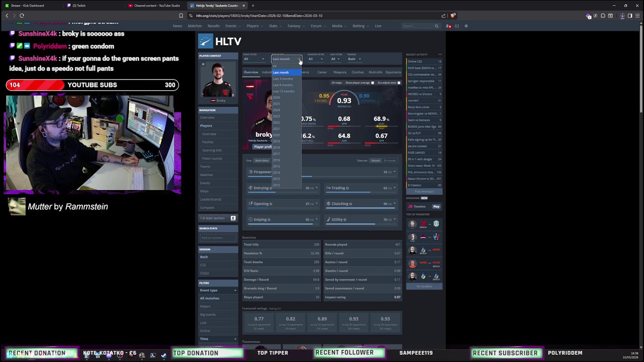This screenshot has width=644, height=362.
Task: Set stats per Round
Action: tap(375, 160)
